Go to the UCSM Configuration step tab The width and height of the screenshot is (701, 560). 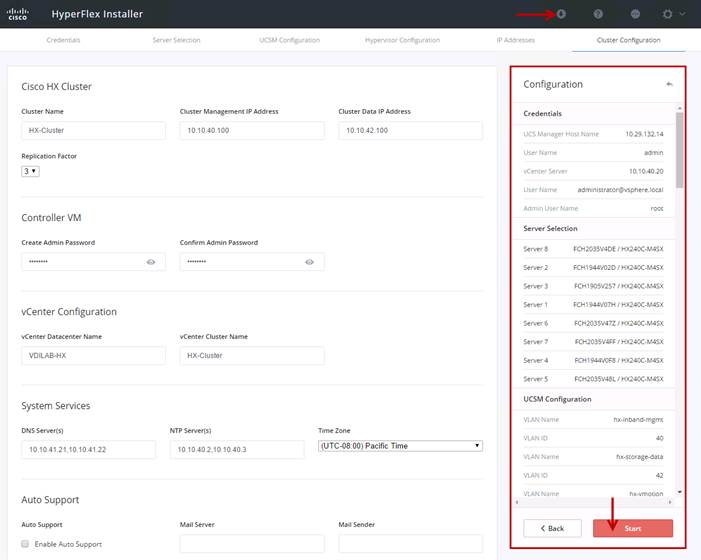(x=289, y=40)
